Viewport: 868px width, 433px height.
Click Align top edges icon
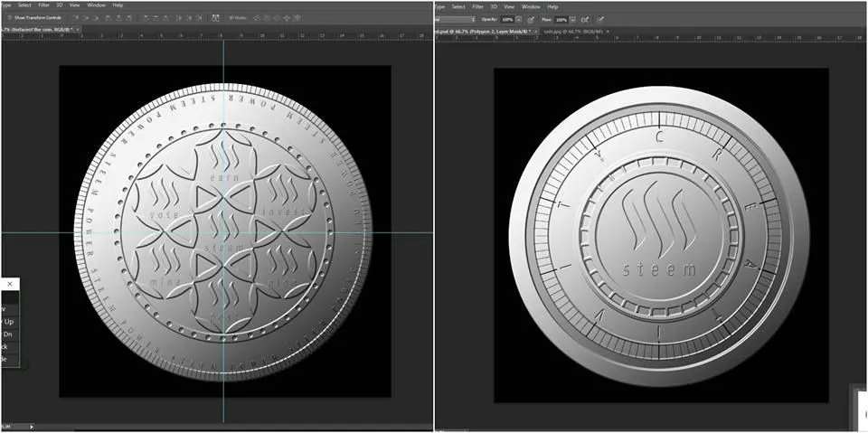pyautogui.click(x=76, y=18)
